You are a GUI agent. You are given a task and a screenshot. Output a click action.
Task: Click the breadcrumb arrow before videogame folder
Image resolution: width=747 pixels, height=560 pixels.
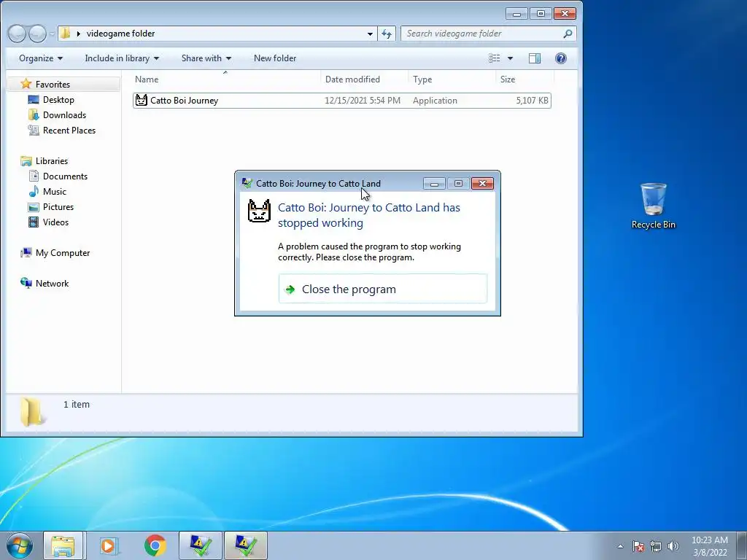79,34
